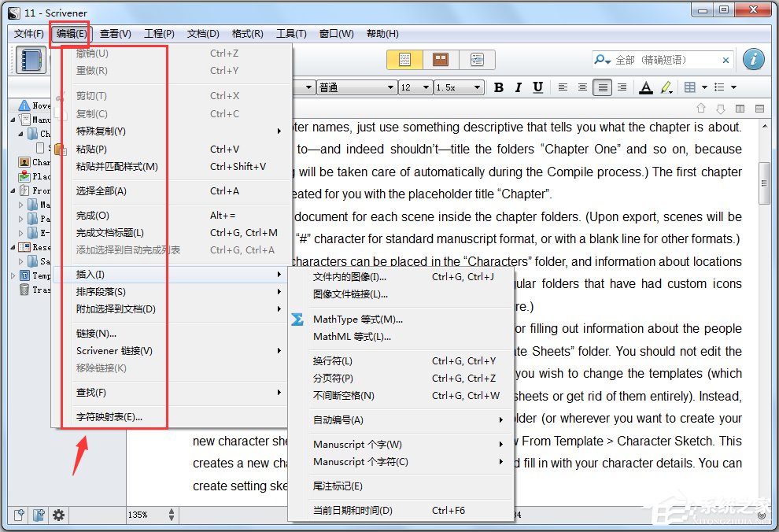The width and height of the screenshot is (779, 532).
Task: Apply highlighter color
Action: click(x=666, y=87)
